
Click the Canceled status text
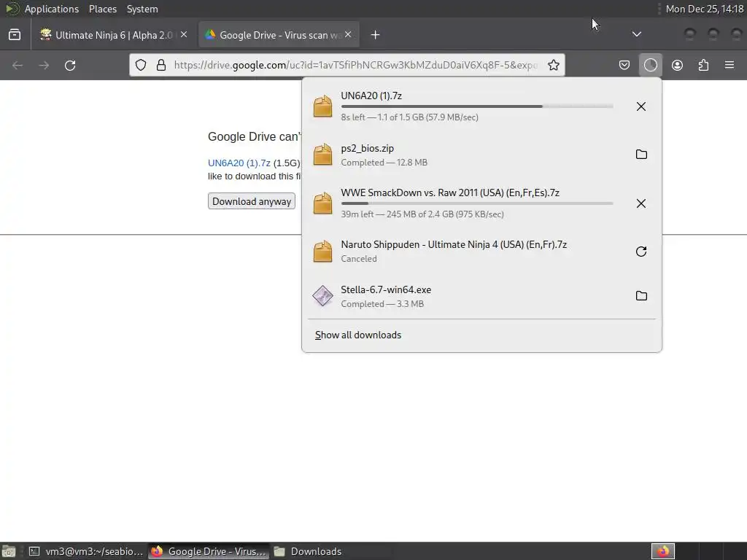(359, 259)
